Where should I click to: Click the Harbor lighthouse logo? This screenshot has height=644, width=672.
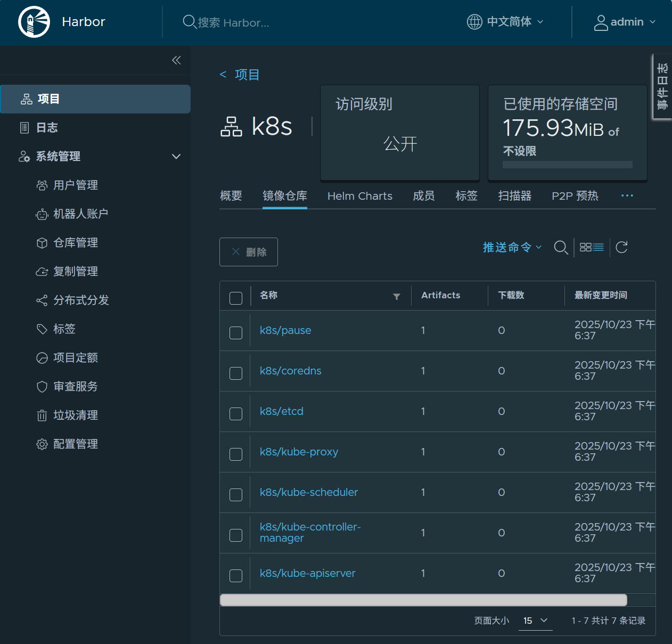coord(34,22)
